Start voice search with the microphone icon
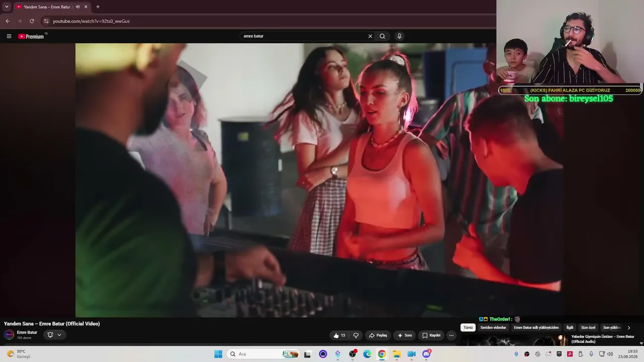 click(x=399, y=36)
